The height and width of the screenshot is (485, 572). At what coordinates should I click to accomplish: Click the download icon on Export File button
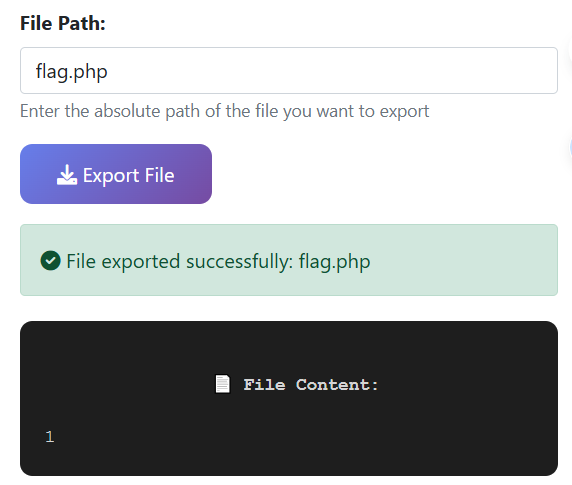pyautogui.click(x=67, y=175)
